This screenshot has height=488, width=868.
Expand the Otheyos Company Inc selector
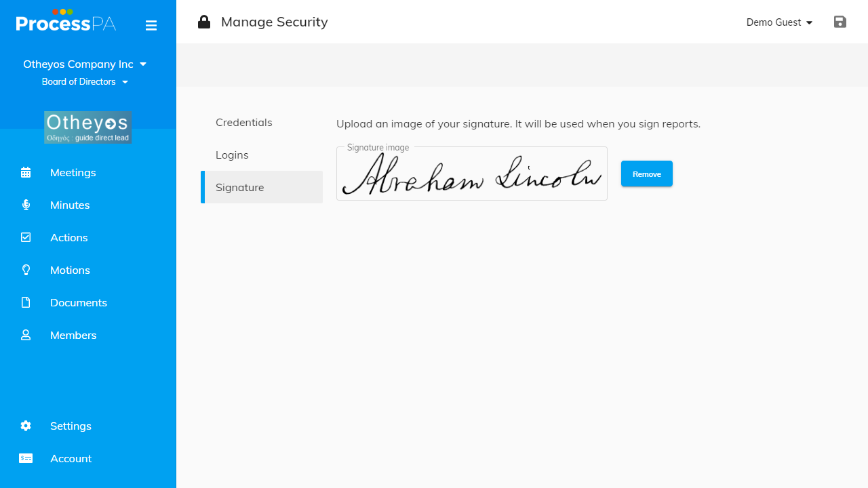coord(85,64)
